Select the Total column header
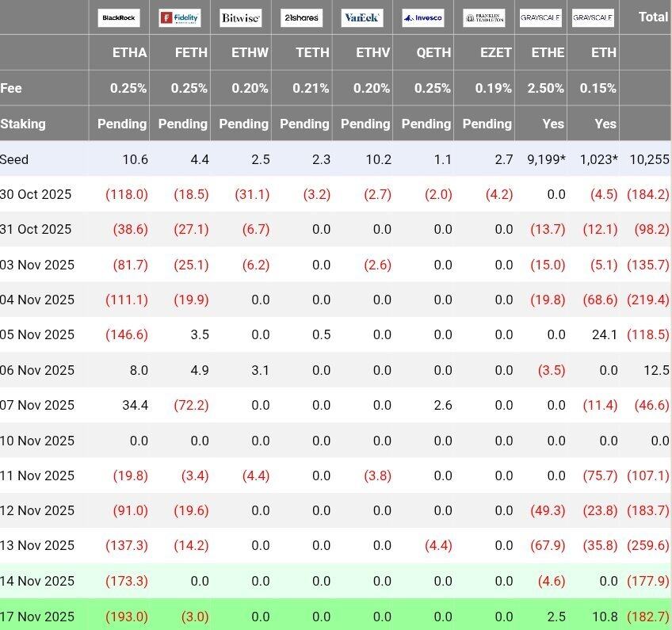672x630 pixels. (x=653, y=17)
